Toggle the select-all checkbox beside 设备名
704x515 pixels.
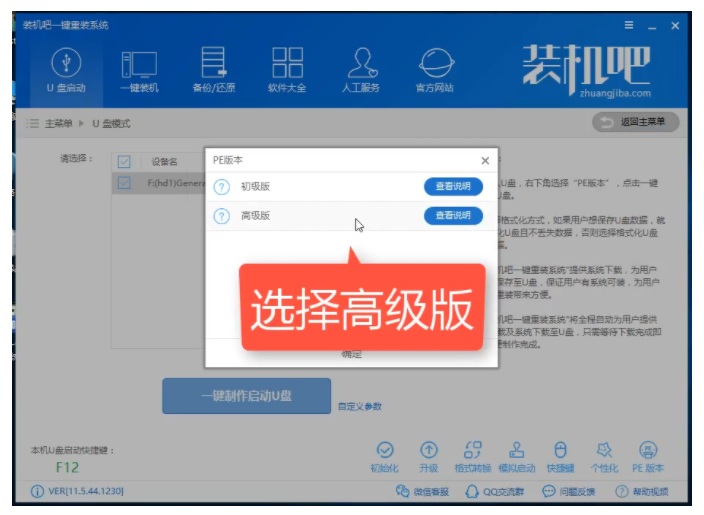(x=125, y=161)
